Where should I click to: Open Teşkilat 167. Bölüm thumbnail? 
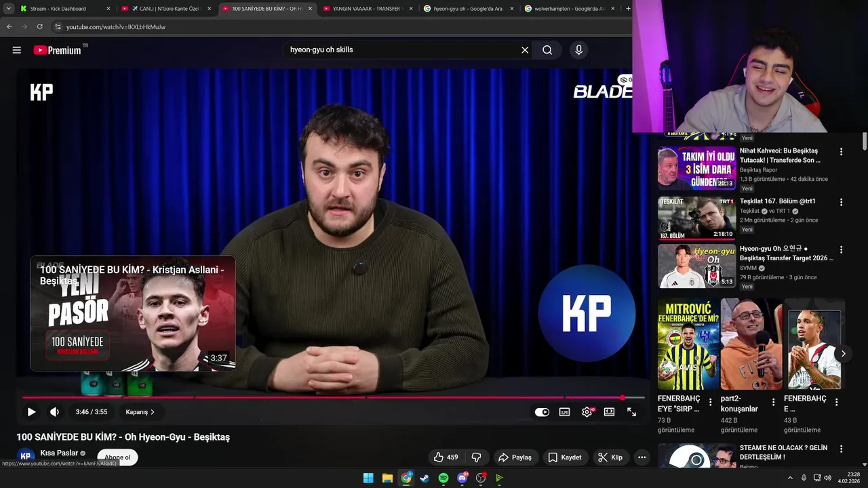click(696, 218)
